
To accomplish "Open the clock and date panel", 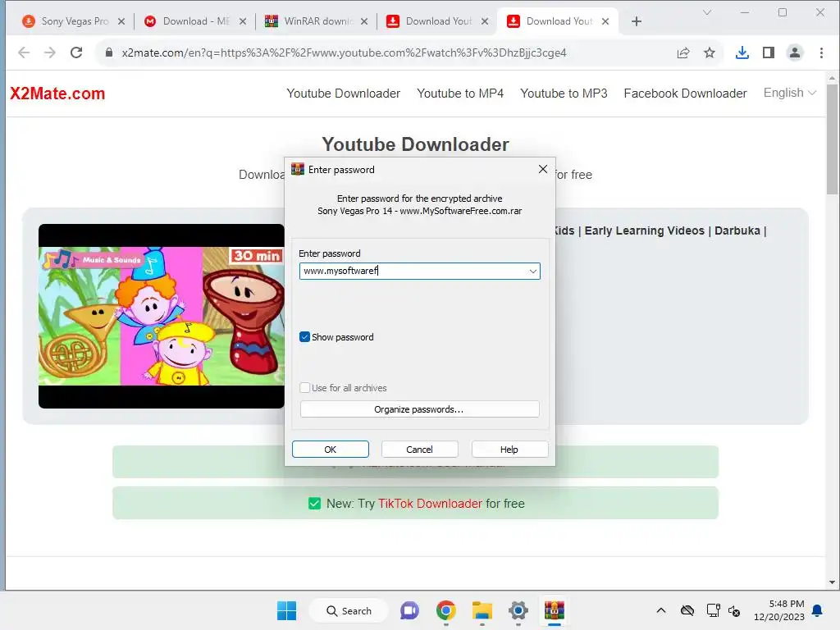I will (779, 610).
